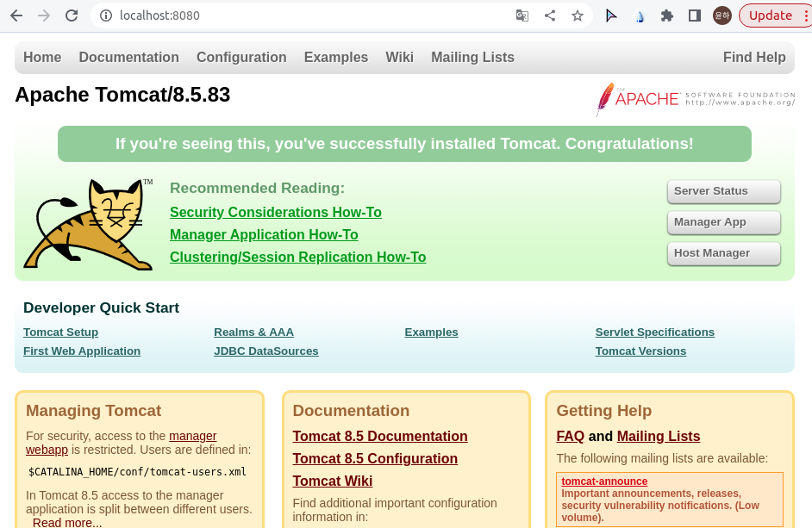Open the Examples quick start link
Image resolution: width=812 pixels, height=528 pixels.
click(x=431, y=332)
